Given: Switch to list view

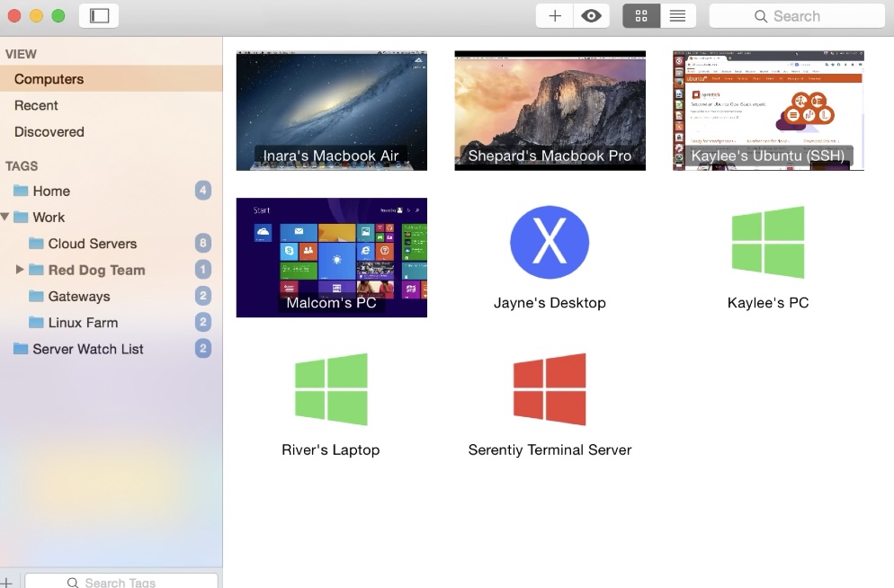Looking at the screenshot, I should click(x=677, y=15).
